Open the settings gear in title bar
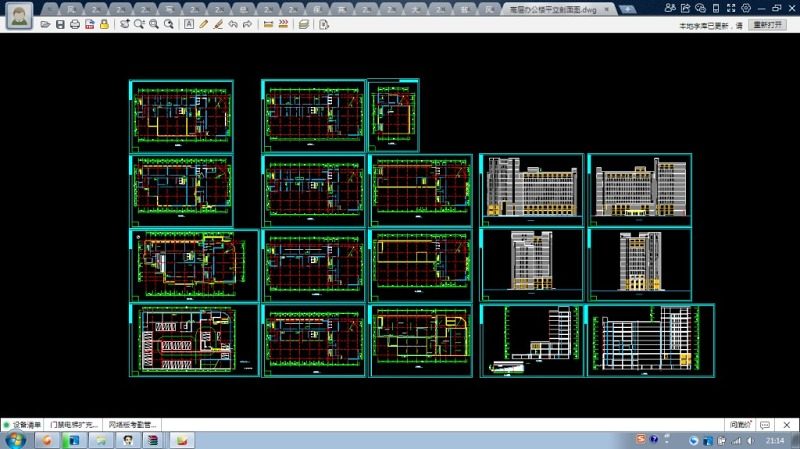The image size is (800, 449). pos(746,8)
